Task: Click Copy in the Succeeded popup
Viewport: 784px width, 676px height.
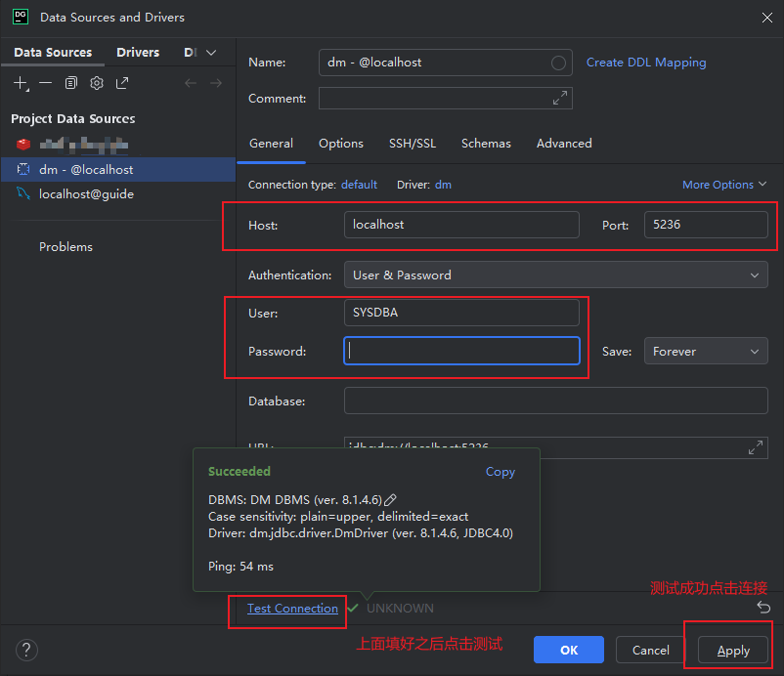Action: 500,472
